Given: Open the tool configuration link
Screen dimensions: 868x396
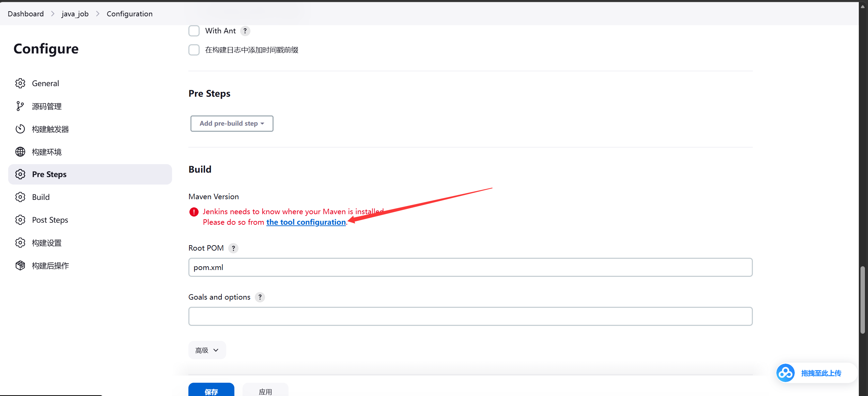Looking at the screenshot, I should tap(306, 222).
